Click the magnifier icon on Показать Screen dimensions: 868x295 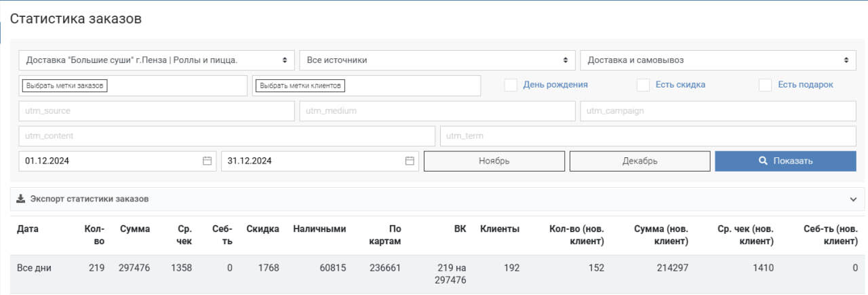click(x=763, y=161)
